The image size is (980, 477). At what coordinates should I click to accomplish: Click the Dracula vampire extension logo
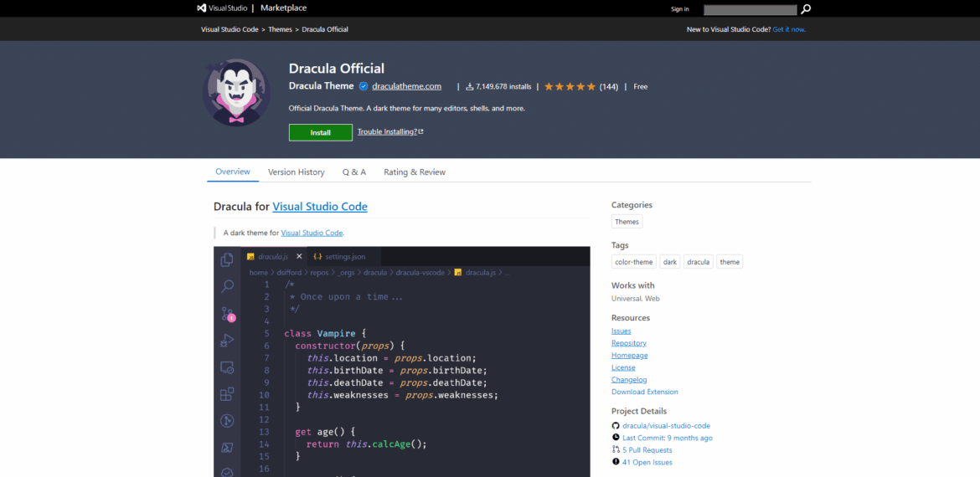(x=235, y=92)
